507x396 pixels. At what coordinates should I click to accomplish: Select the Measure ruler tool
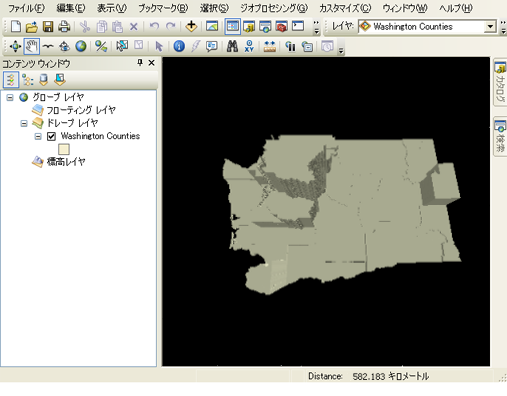pyautogui.click(x=269, y=46)
